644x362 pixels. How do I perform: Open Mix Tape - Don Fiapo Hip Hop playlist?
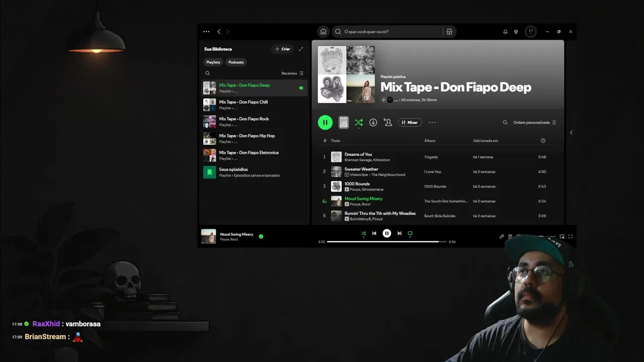pos(255,138)
